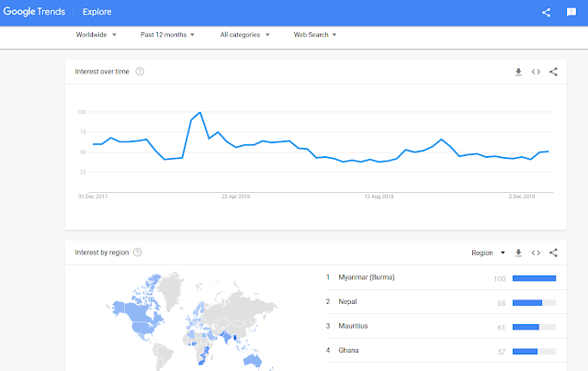This screenshot has width=588, height=371.
Task: Click the Google Trends logo
Action: pos(34,12)
